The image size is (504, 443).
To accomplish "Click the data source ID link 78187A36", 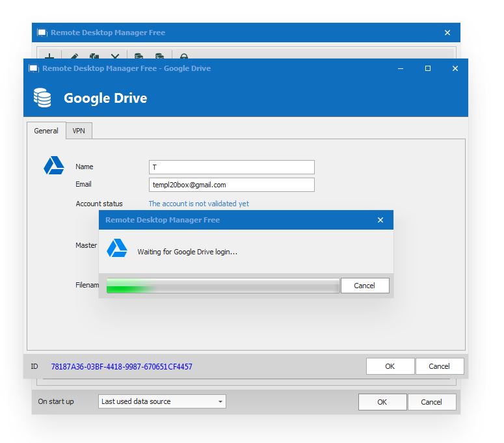I will pyautogui.click(x=122, y=366).
